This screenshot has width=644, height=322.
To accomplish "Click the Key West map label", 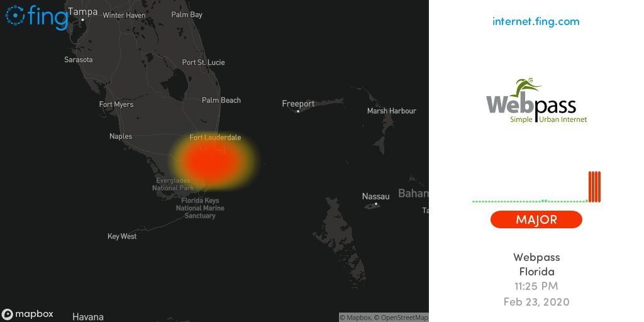I will point(122,236).
